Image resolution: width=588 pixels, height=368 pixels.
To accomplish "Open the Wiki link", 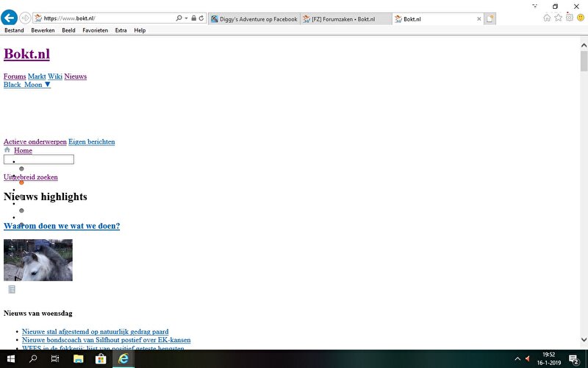I will 55,77.
